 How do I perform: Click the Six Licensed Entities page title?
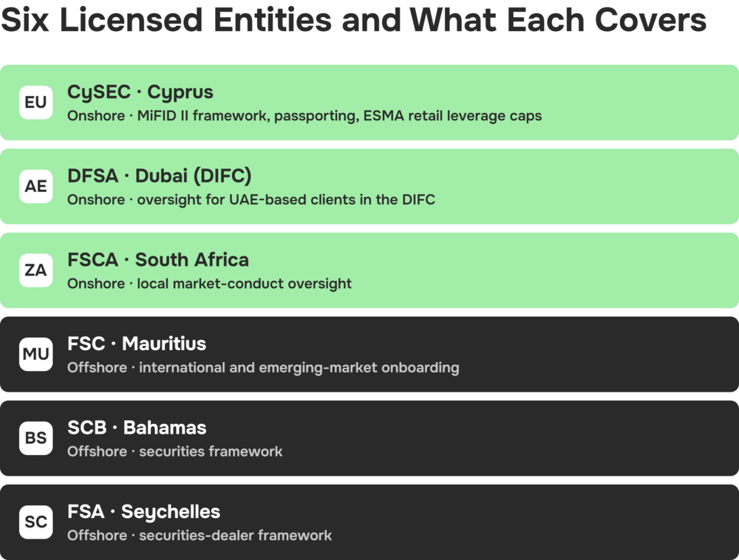[x=353, y=20]
